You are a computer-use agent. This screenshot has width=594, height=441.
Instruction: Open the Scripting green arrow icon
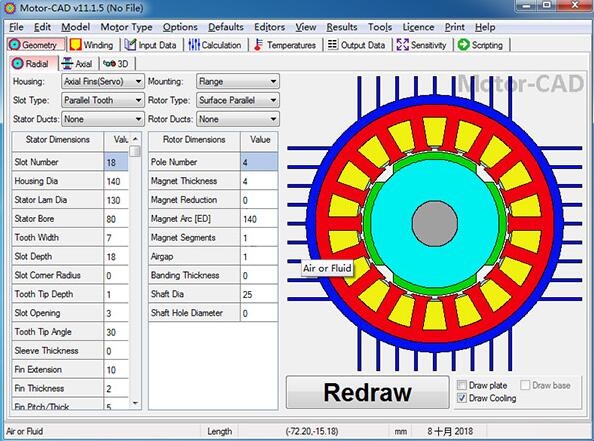tap(463, 45)
